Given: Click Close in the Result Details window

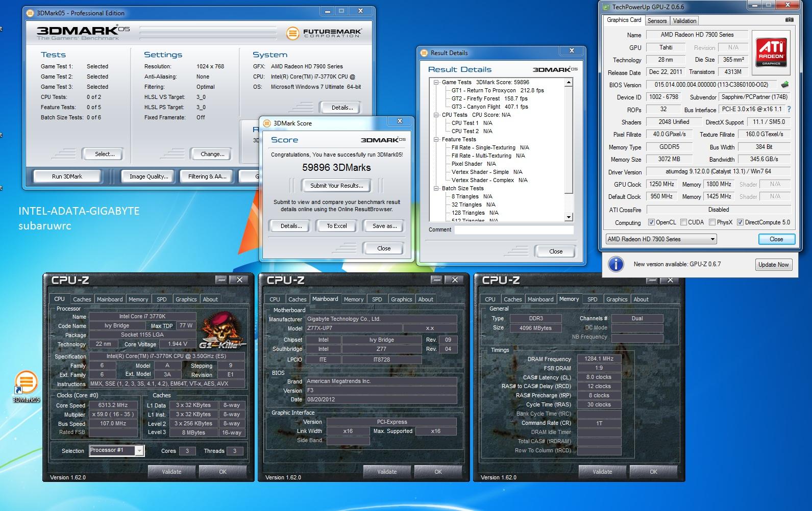Looking at the screenshot, I should coord(556,251).
